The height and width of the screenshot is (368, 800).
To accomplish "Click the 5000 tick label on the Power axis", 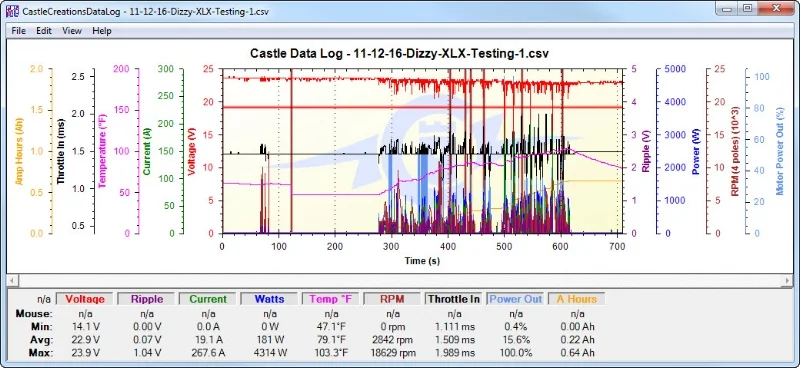I will coord(674,69).
